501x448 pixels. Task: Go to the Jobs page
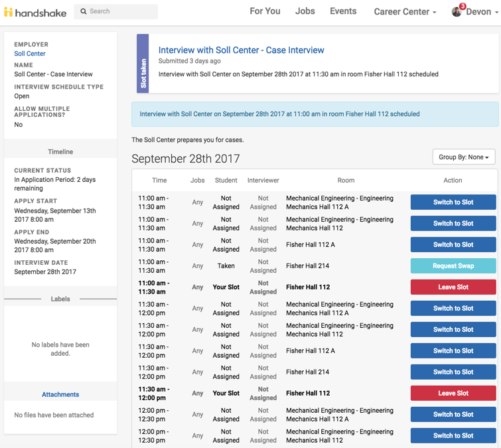(x=305, y=11)
